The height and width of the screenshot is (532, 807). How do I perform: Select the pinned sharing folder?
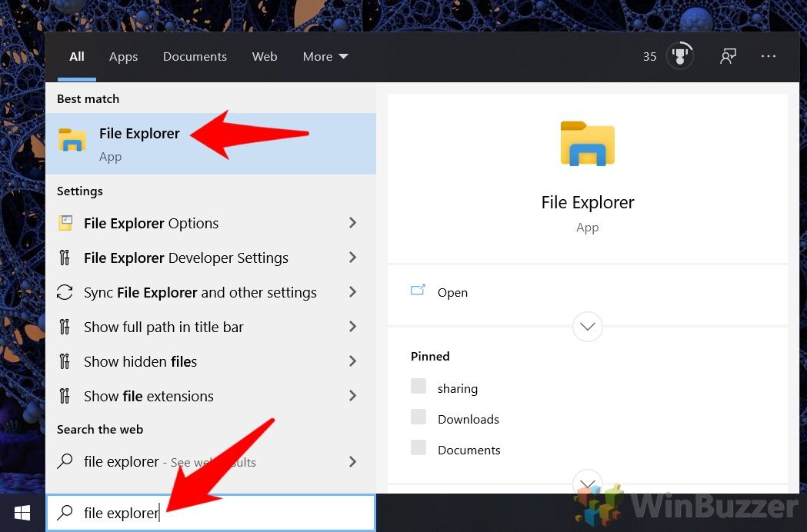coord(457,388)
